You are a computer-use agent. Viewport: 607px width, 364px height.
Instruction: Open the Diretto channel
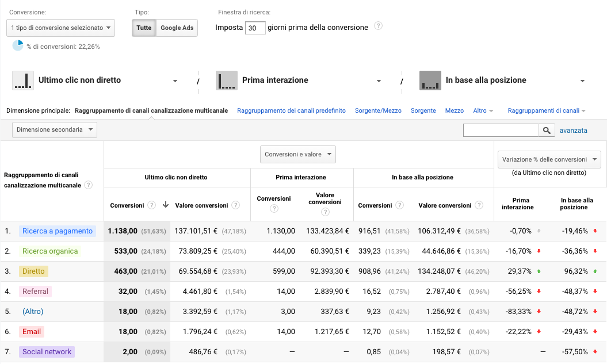tap(33, 271)
